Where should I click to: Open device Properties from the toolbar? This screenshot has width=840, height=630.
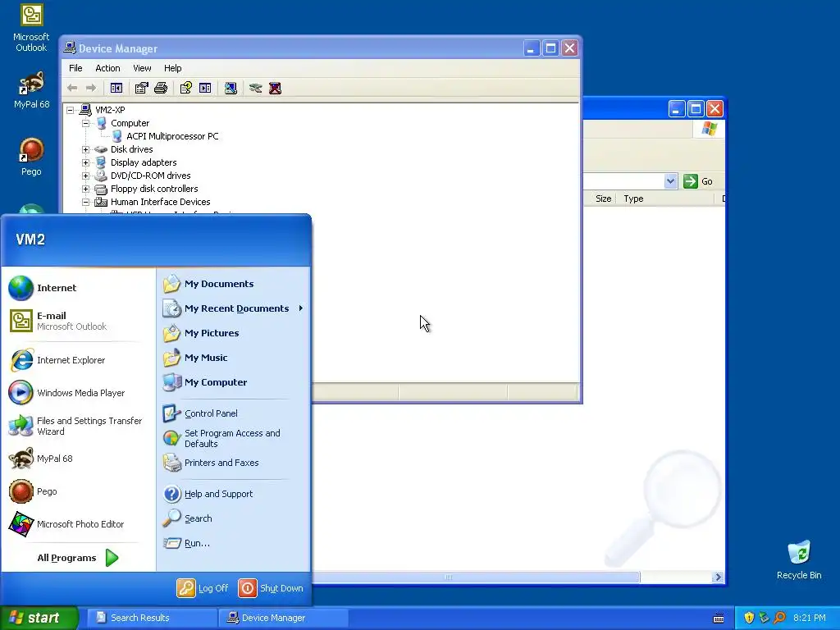pos(141,88)
